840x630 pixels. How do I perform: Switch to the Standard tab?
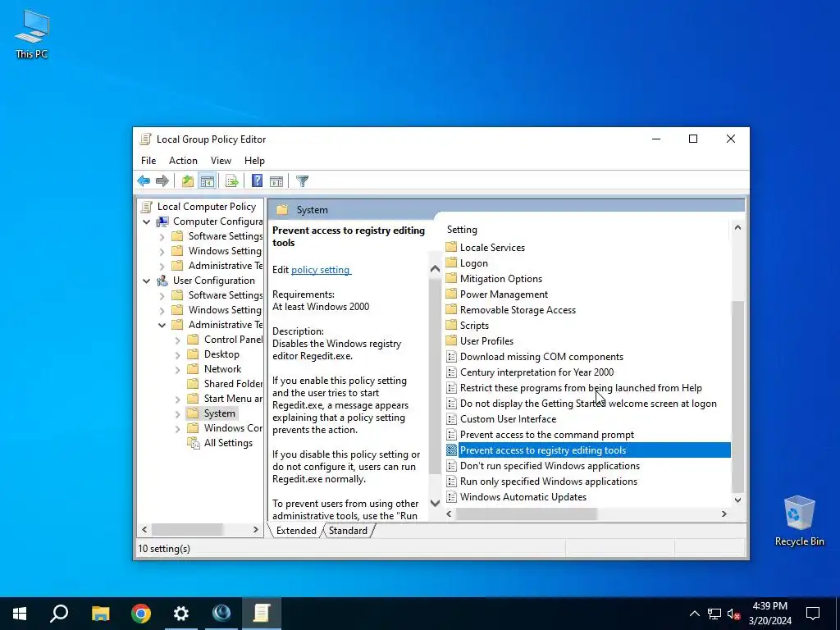tap(348, 531)
